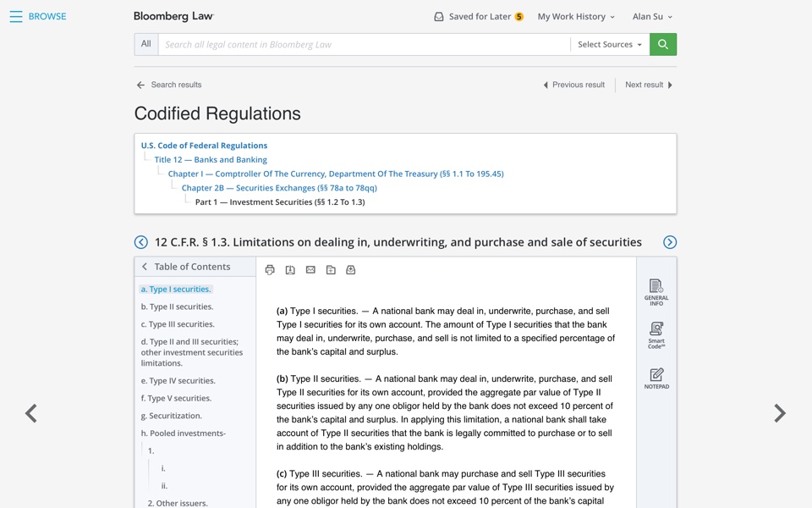
Task: Click the green search button
Action: [x=663, y=44]
